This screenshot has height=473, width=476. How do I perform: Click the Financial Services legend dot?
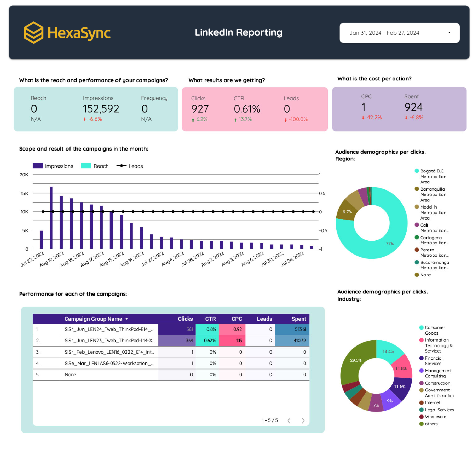[421, 358]
